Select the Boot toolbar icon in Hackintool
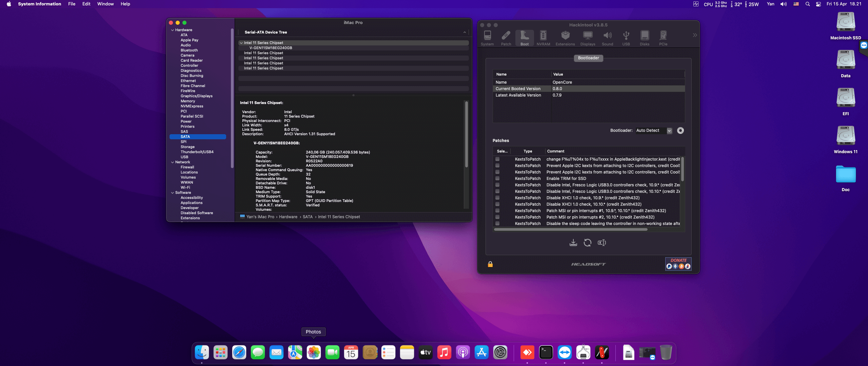The height and width of the screenshot is (366, 868). click(525, 38)
